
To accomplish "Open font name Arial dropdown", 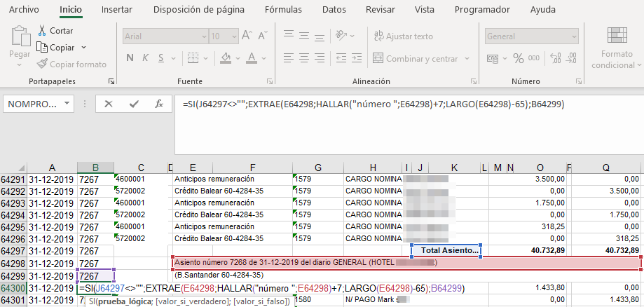I will click(x=204, y=36).
